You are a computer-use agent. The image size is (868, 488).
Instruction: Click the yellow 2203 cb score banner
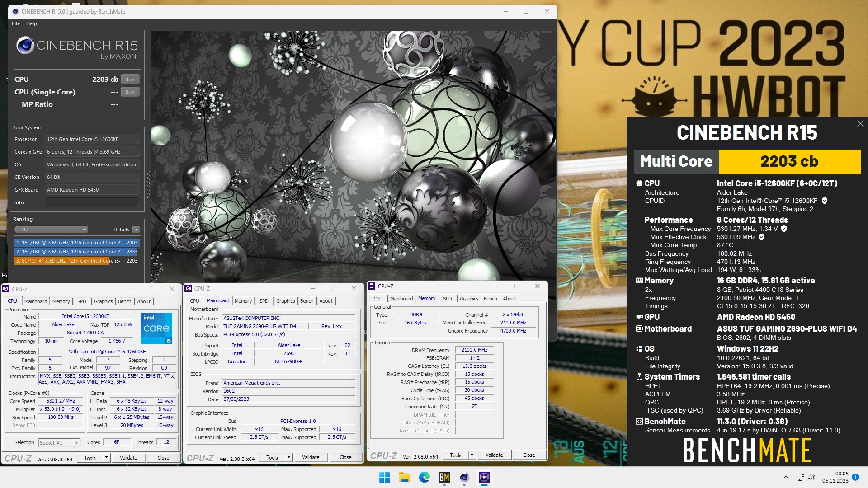point(789,162)
